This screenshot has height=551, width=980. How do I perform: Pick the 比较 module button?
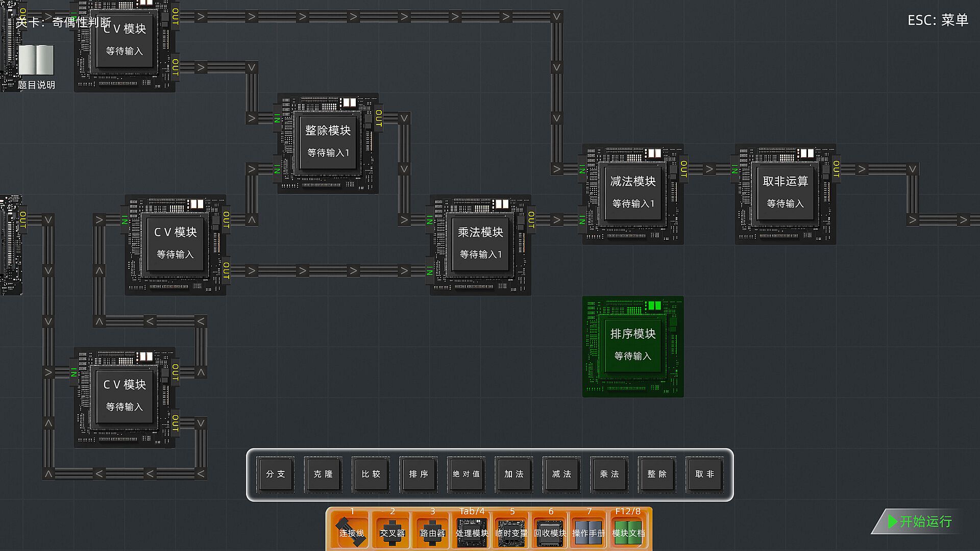[x=371, y=474]
